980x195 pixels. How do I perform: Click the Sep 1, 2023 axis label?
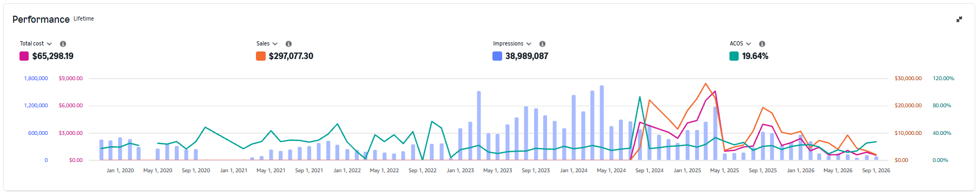pyautogui.click(x=536, y=171)
